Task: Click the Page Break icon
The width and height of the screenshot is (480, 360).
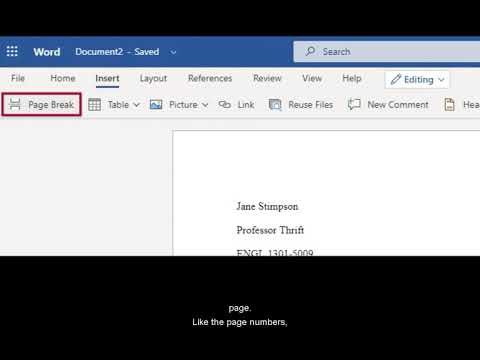Action: (15, 105)
